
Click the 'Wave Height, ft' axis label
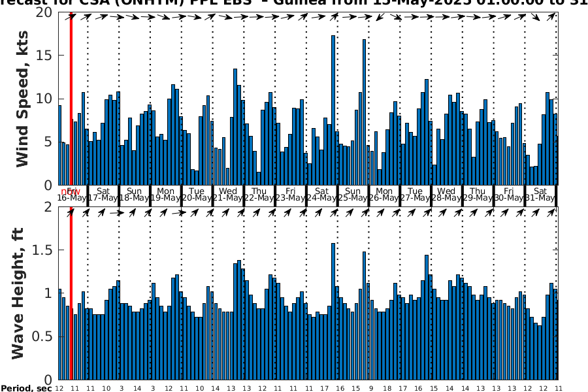(17, 293)
